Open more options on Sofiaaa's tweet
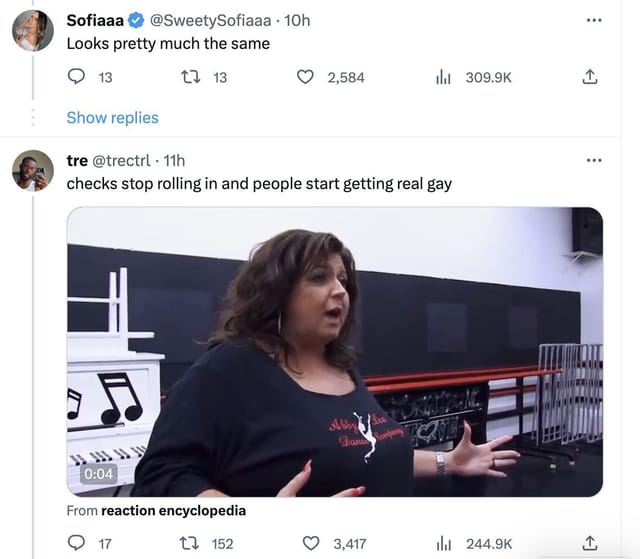The height and width of the screenshot is (559, 640). click(x=594, y=20)
